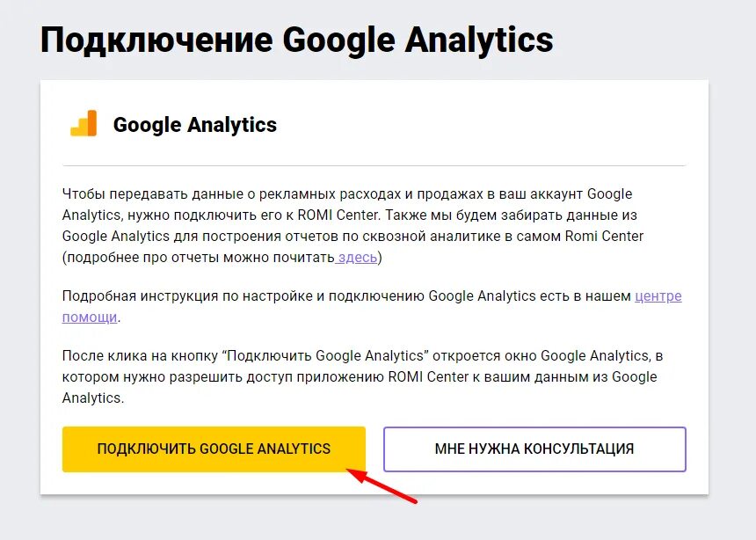The width and height of the screenshot is (756, 540).
Task: Open the центре link at line end
Action: [658, 296]
